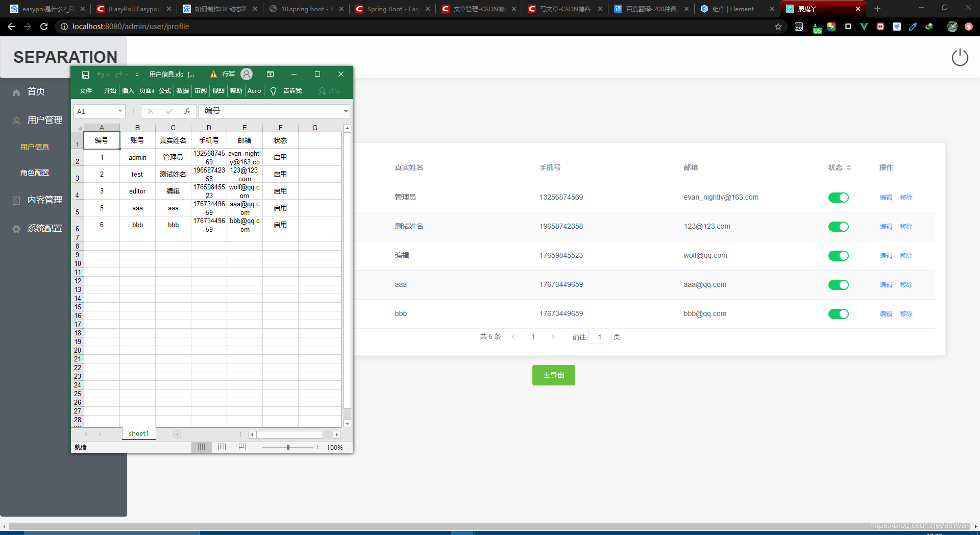Open the 帮助 ribbon tab
The width and height of the screenshot is (980, 535).
tap(236, 91)
